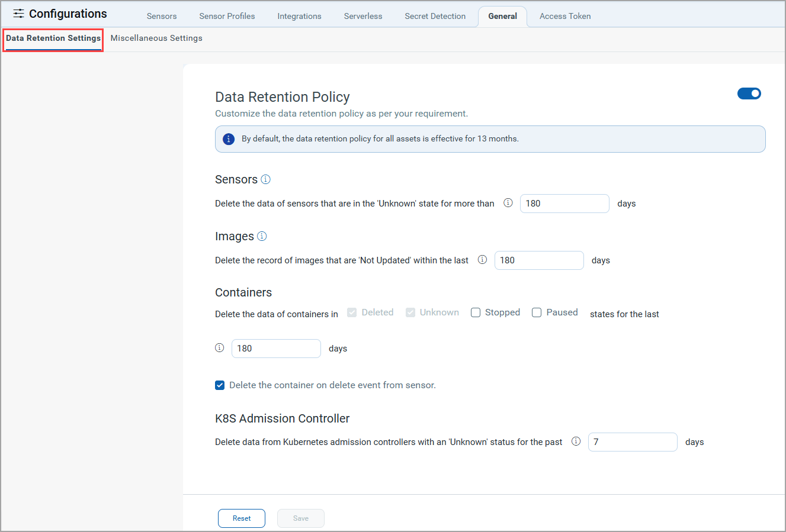Screen dimensions: 786x532
Task: Disable the Data Retention Policy toggle
Action: (x=749, y=93)
